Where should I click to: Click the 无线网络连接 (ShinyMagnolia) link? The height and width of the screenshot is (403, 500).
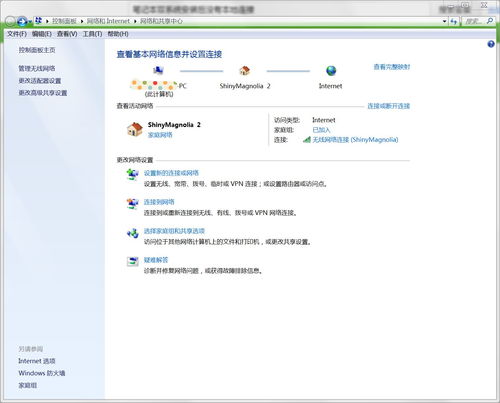point(355,140)
